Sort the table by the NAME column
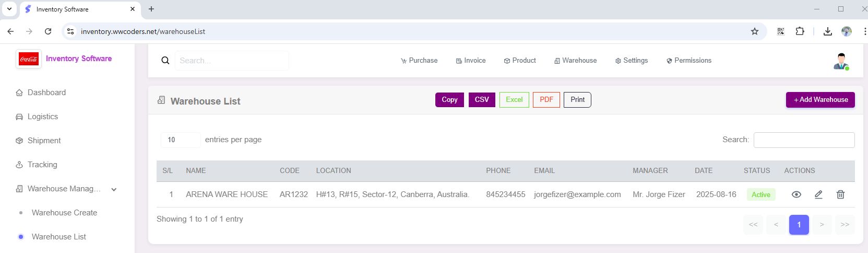Image resolution: width=868 pixels, height=253 pixels. coord(196,171)
